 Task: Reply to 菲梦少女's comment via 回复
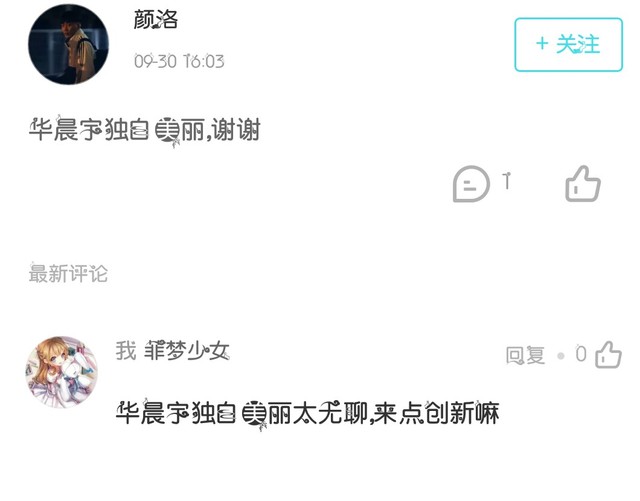pos(525,355)
